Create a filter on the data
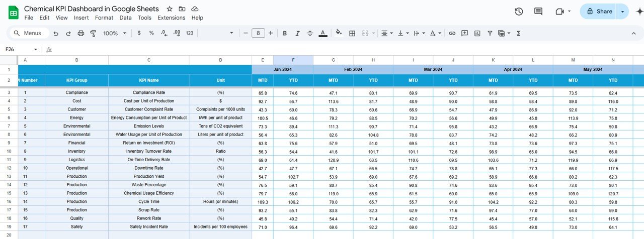This screenshot has height=239, width=644. (490, 33)
